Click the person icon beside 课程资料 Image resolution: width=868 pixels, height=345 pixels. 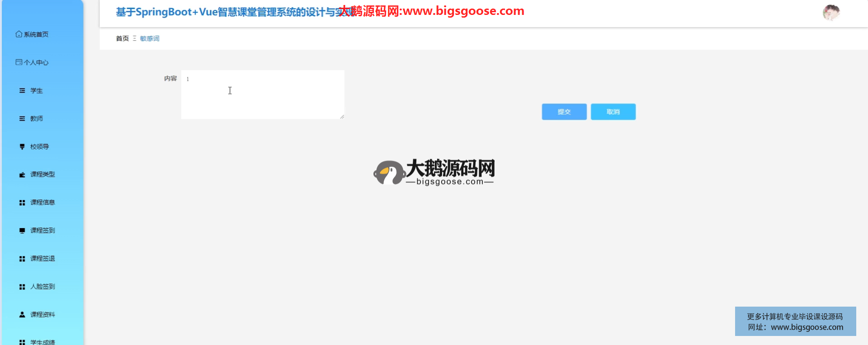22,315
